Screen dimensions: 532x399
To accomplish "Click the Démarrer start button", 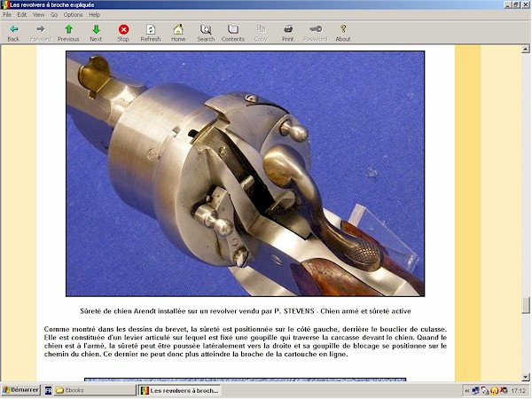I will (20, 390).
